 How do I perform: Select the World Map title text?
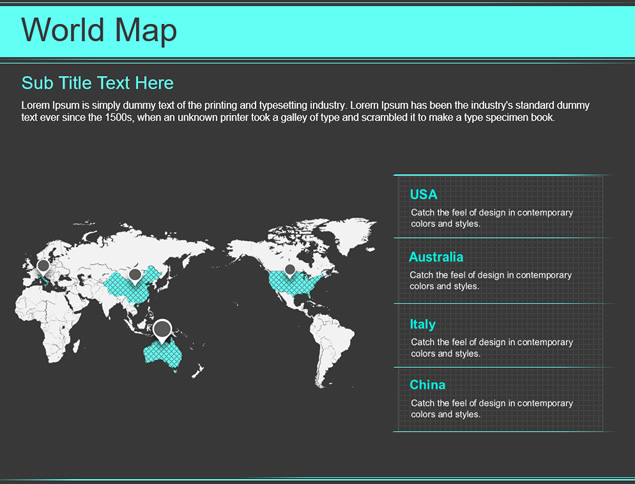(x=99, y=30)
